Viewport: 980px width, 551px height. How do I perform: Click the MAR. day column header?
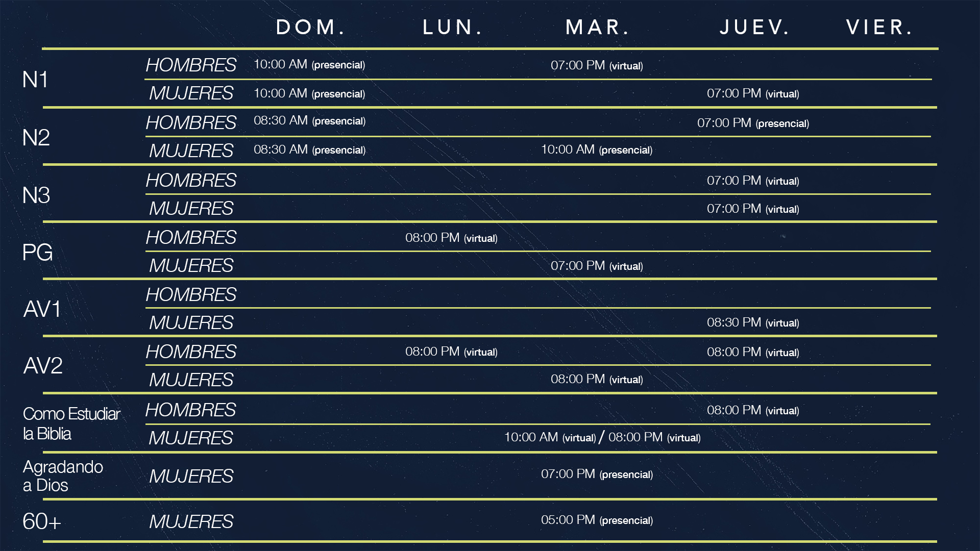coord(597,28)
